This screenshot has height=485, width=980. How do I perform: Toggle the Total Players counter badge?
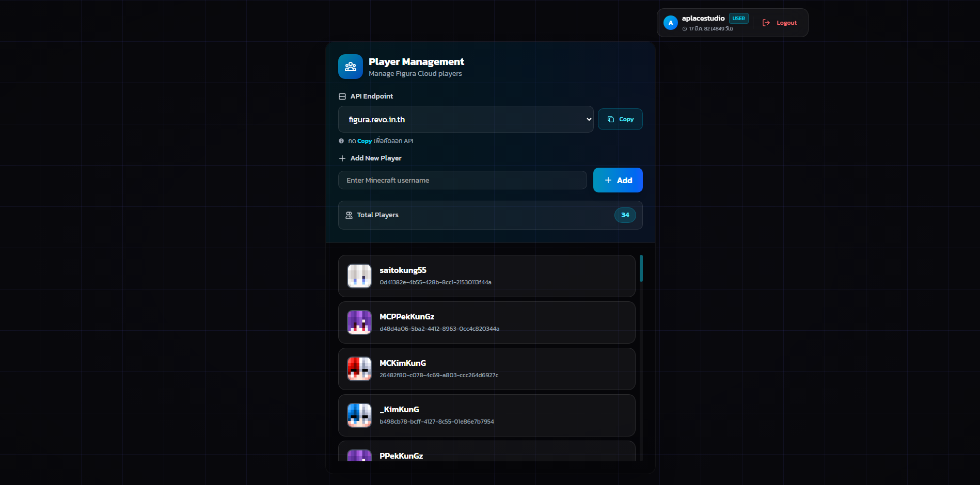click(x=625, y=215)
